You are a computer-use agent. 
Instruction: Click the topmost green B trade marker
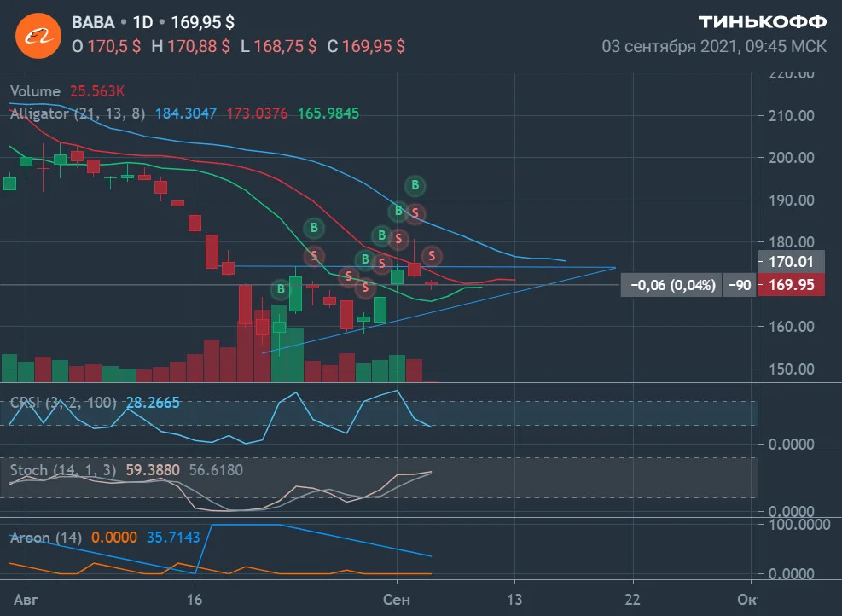tap(415, 185)
